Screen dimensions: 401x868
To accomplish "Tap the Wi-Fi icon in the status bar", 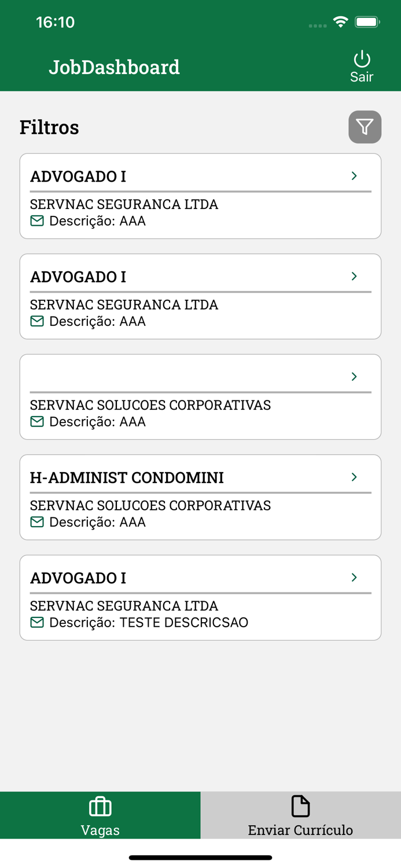I will click(x=340, y=21).
